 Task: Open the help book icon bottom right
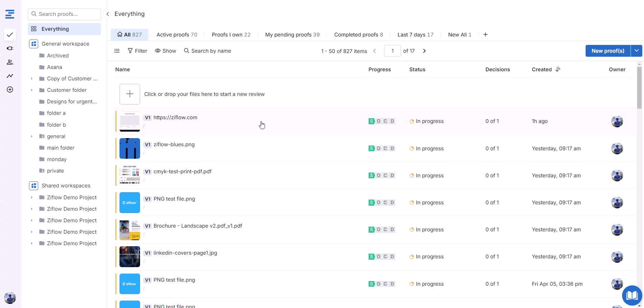point(632,296)
